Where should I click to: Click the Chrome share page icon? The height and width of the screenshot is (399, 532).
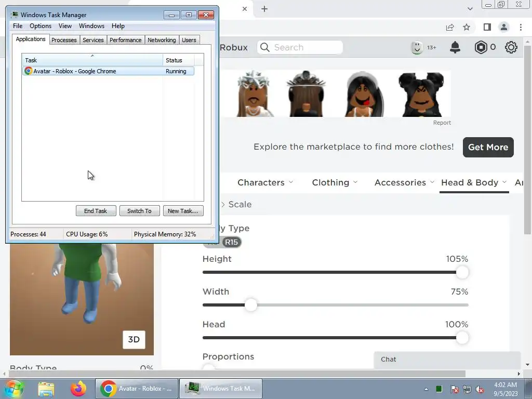450,27
